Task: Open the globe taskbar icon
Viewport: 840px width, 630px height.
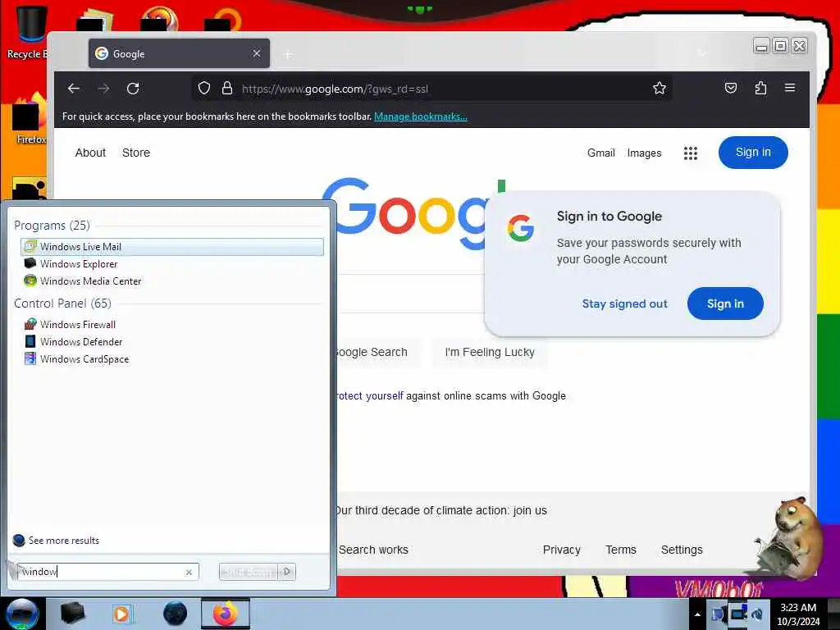Action: pos(175,614)
